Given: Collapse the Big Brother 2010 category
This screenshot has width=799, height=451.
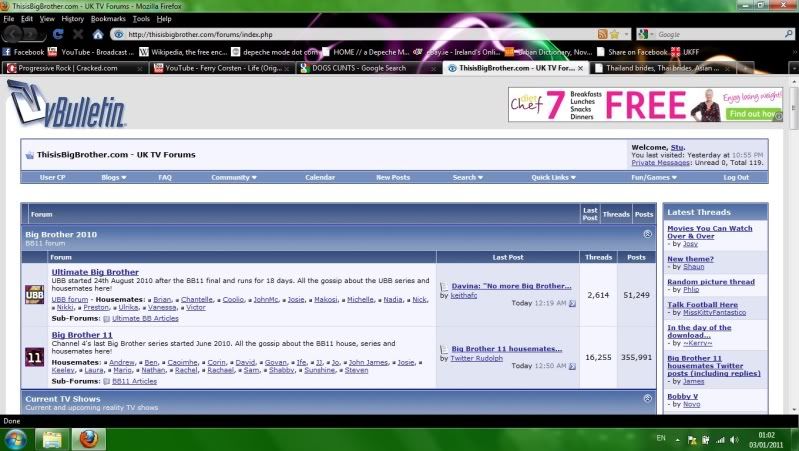Looking at the screenshot, I should (647, 234).
